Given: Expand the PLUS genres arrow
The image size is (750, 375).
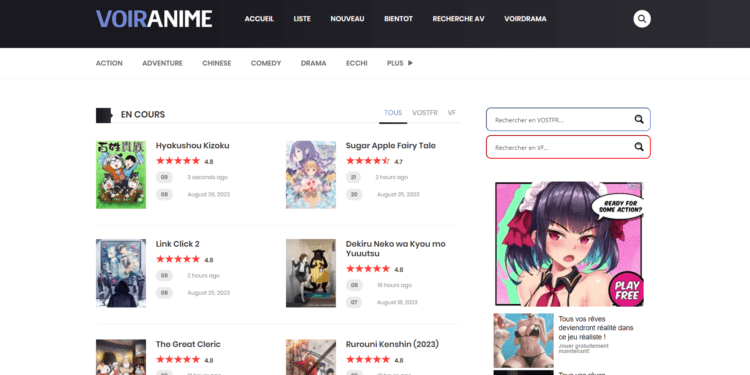Looking at the screenshot, I should point(410,63).
